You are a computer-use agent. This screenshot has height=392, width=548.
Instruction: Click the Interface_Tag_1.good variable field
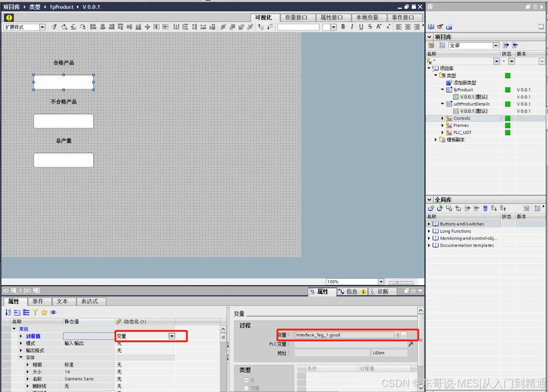[344, 335]
